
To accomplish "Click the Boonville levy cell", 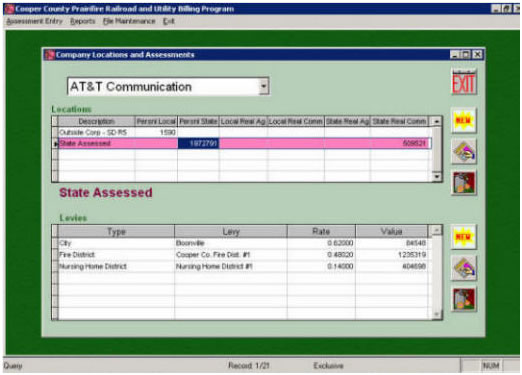I will click(231, 243).
